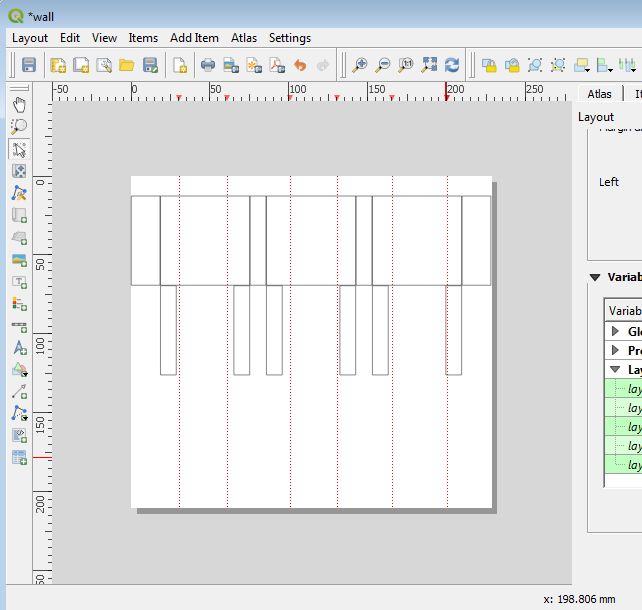This screenshot has width=642, height=610.
Task: Select the Add Label tool
Action: (19, 281)
